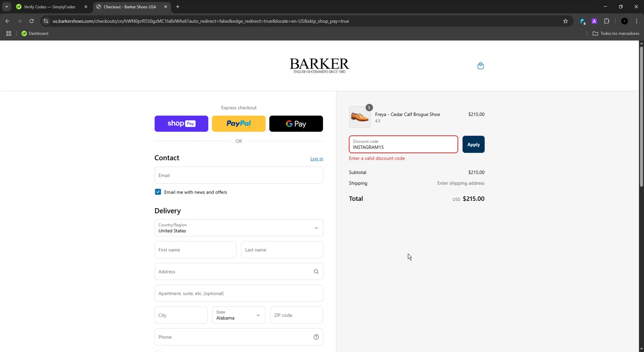Viewport: 644px width, 352px height.
Task: Open the tab search dropdown arrow
Action: click(x=6, y=7)
